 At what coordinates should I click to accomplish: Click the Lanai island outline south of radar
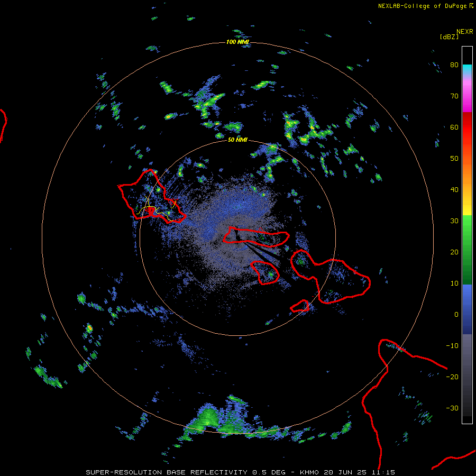pos(266,272)
